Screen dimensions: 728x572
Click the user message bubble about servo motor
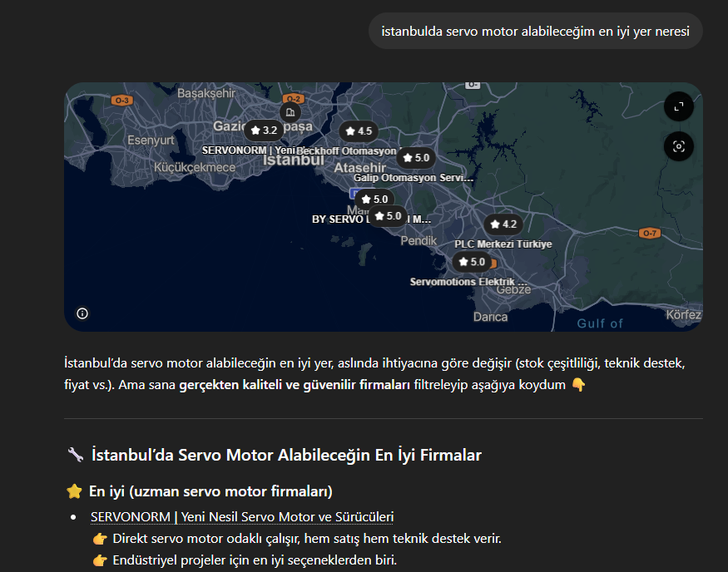[535, 32]
